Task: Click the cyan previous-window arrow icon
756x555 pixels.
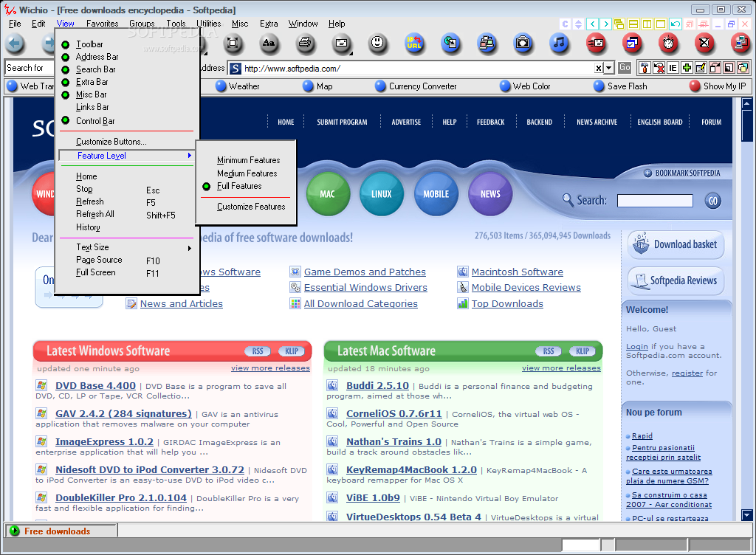Action: pyautogui.click(x=593, y=24)
